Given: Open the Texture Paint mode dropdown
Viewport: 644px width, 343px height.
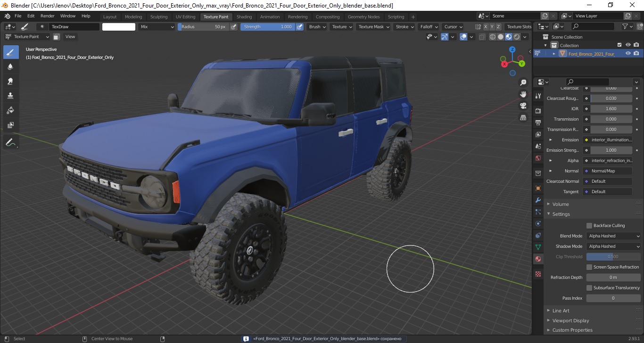Looking at the screenshot, I should (27, 37).
